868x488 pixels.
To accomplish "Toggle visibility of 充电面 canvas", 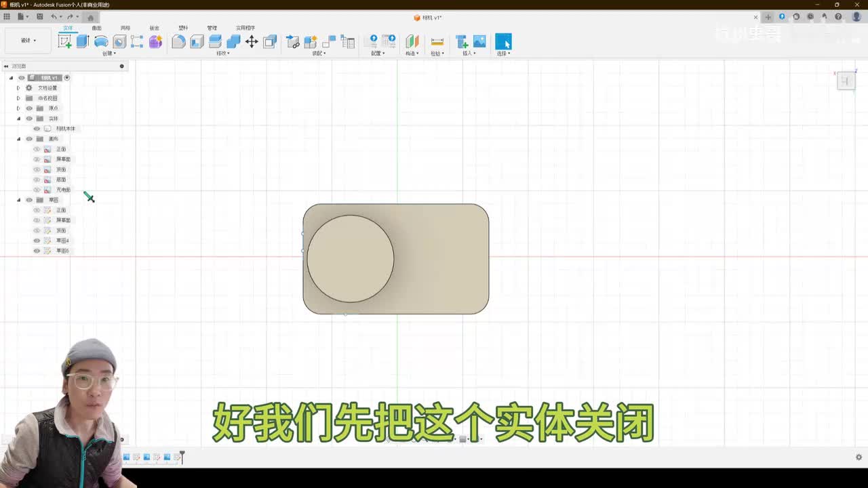I will click(x=37, y=190).
